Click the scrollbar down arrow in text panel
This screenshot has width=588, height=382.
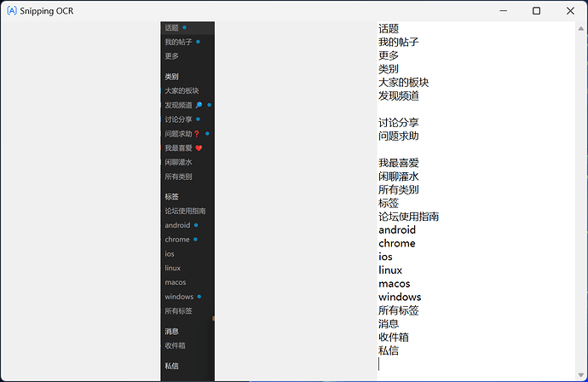(x=581, y=375)
